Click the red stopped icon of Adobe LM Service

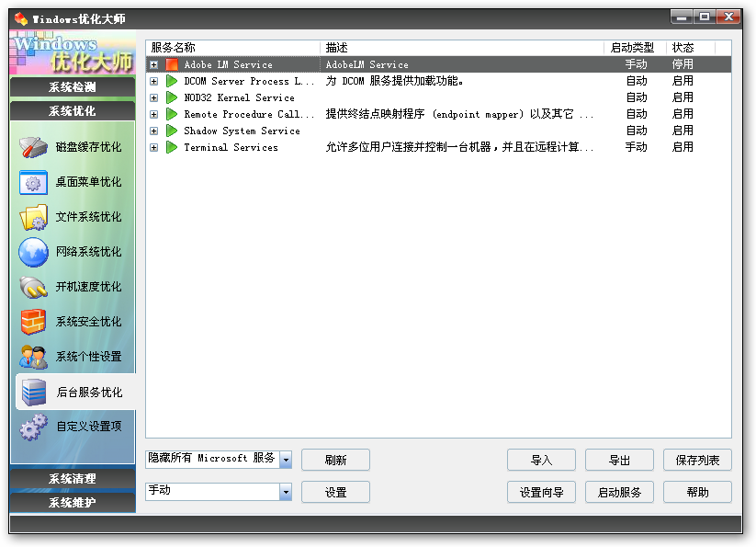pyautogui.click(x=172, y=64)
